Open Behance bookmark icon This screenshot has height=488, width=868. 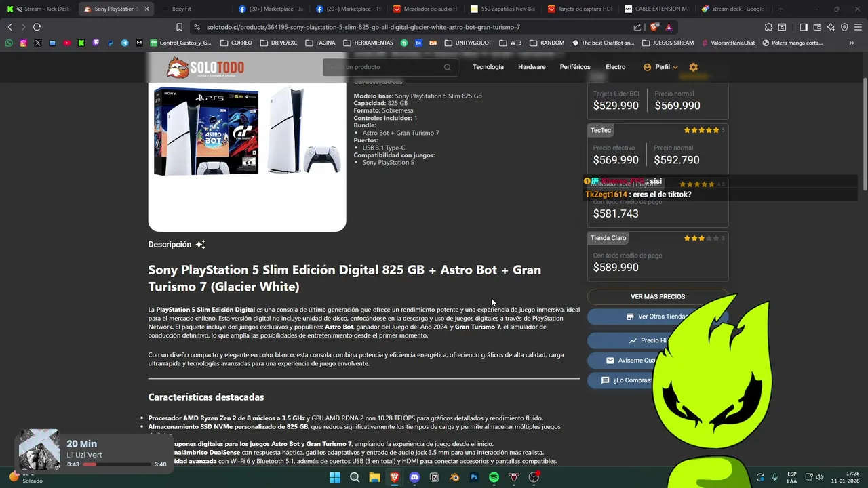click(x=418, y=43)
